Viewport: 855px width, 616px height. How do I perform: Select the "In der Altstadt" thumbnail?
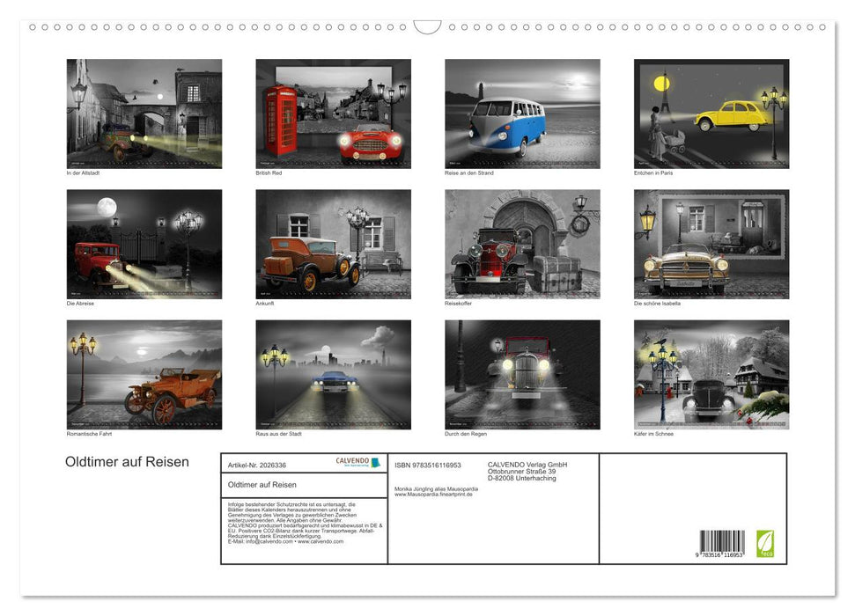point(144,113)
